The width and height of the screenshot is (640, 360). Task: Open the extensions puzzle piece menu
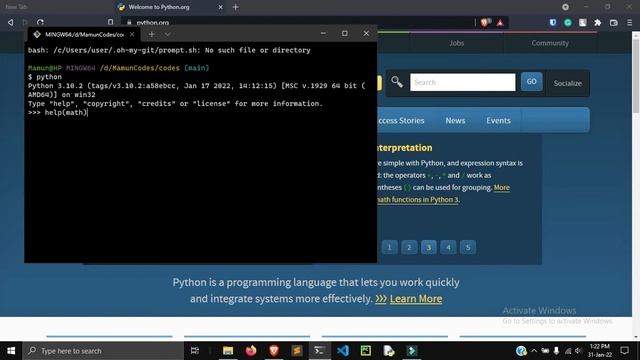(598, 23)
